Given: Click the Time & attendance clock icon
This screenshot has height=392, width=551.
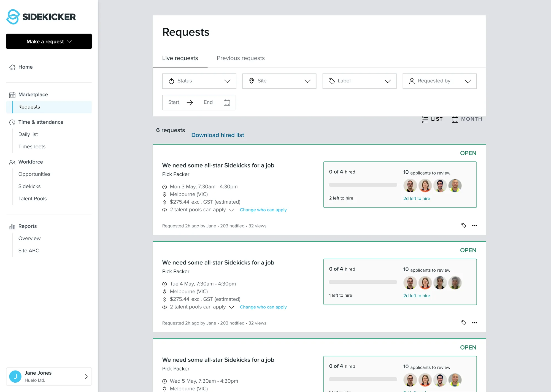Looking at the screenshot, I should [x=12, y=122].
